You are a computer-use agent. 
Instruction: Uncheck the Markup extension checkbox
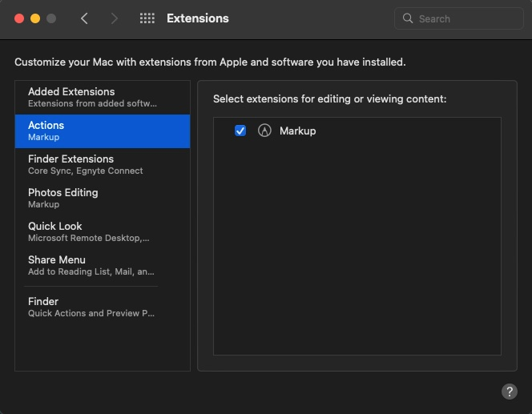click(x=240, y=131)
